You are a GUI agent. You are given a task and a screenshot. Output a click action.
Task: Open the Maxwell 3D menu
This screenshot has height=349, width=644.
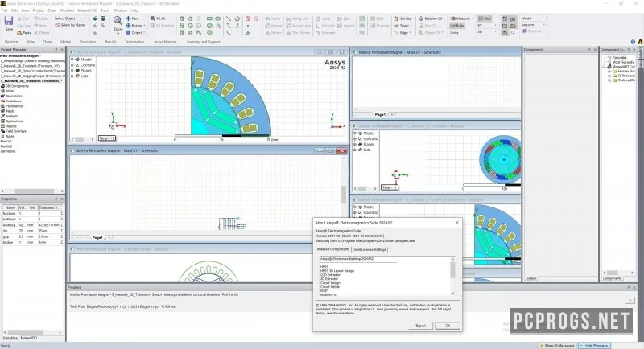(88, 10)
